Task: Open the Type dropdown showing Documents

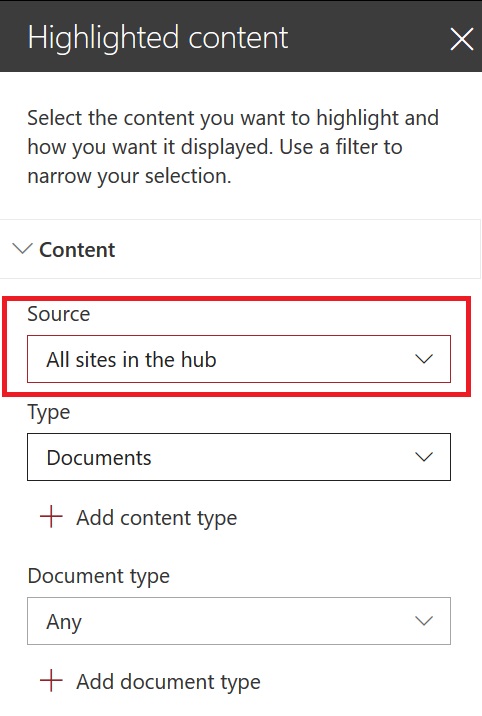Action: pos(239,457)
